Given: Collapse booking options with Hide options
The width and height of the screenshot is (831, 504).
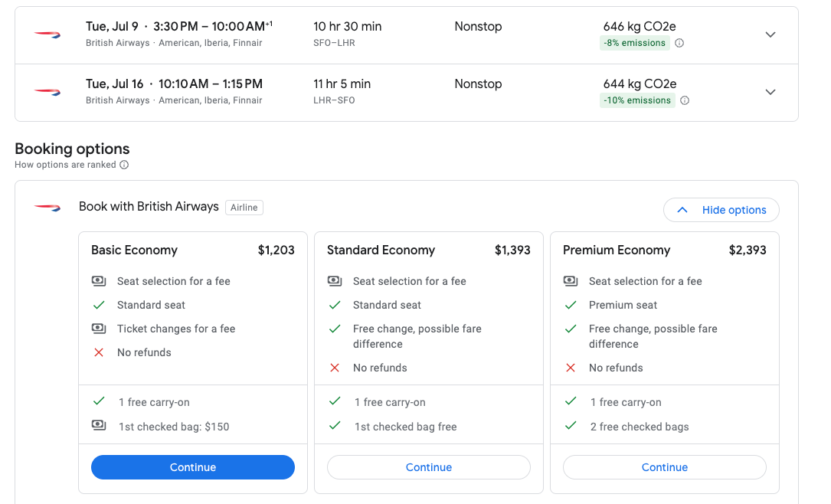Looking at the screenshot, I should [721, 210].
